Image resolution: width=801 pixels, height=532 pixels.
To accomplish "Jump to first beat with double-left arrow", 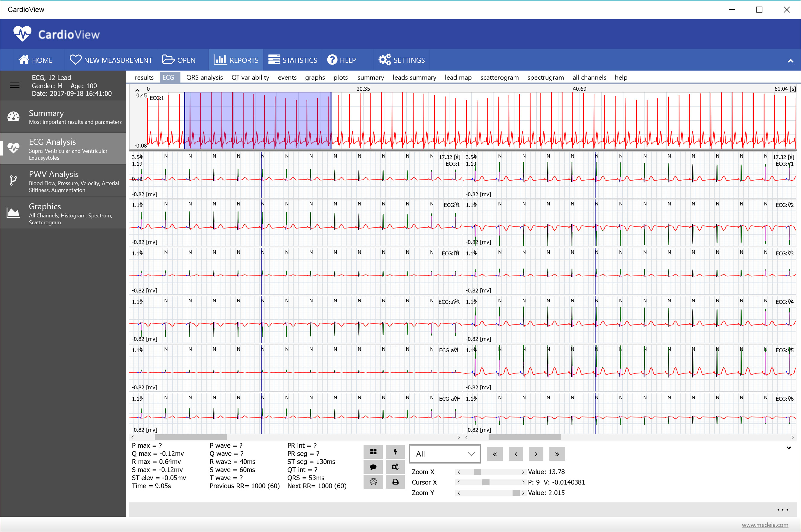I will click(495, 454).
